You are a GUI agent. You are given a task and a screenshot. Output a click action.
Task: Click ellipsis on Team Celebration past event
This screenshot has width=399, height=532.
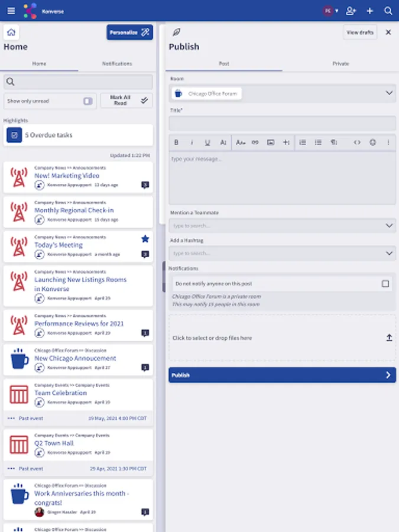[x=11, y=419]
